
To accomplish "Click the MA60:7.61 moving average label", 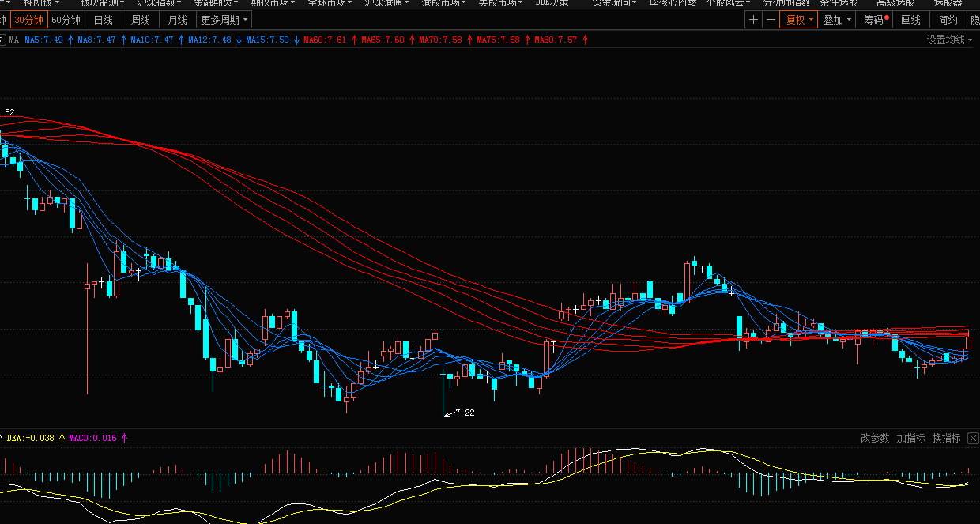I will 326,40.
